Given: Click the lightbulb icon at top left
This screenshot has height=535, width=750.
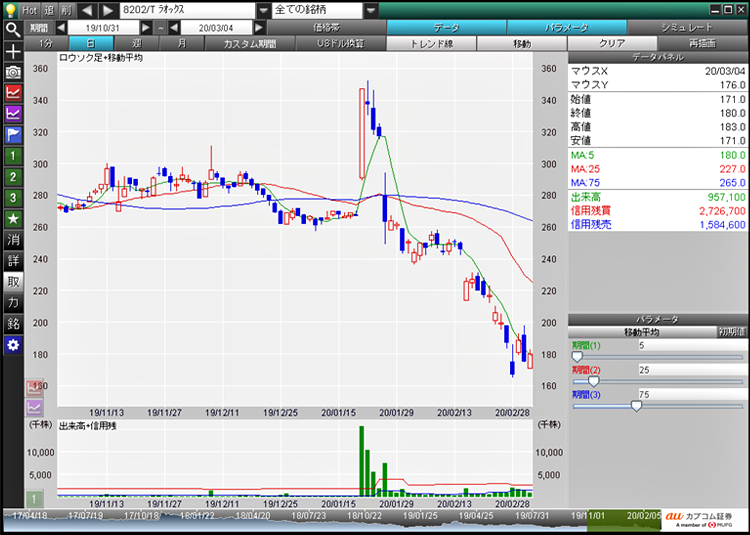Looking at the screenshot, I should coord(10,10).
